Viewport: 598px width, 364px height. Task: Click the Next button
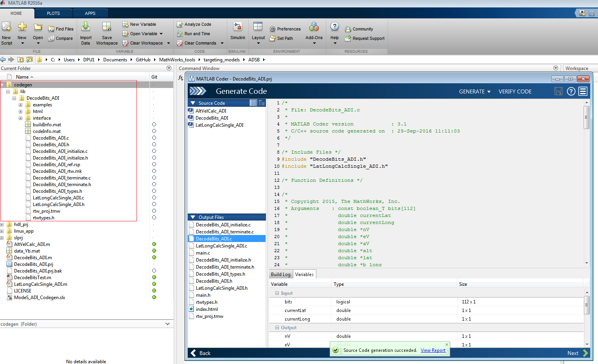click(578, 353)
